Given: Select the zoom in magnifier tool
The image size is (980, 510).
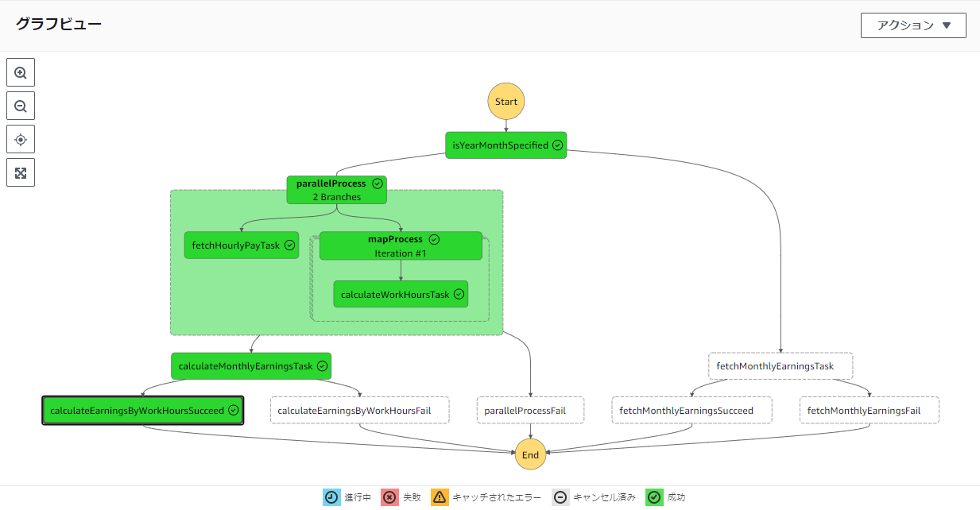Looking at the screenshot, I should point(21,71).
